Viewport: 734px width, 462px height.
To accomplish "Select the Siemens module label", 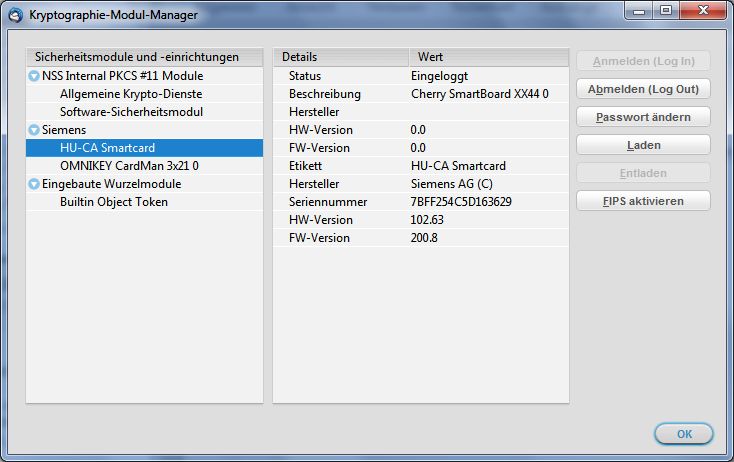I will 64,130.
